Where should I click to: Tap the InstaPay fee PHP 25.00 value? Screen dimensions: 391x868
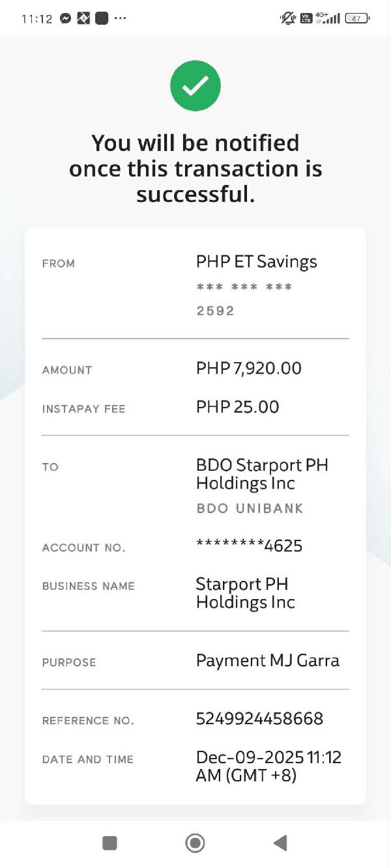click(x=237, y=407)
